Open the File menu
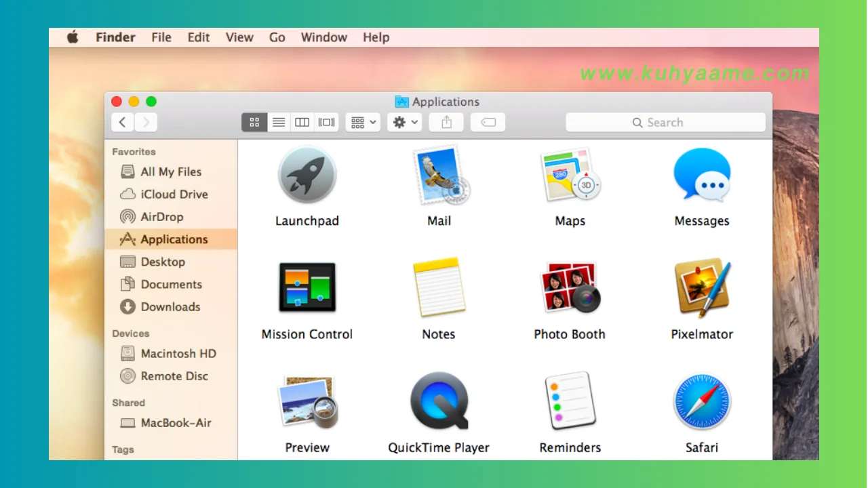The image size is (868, 488). 161,37
